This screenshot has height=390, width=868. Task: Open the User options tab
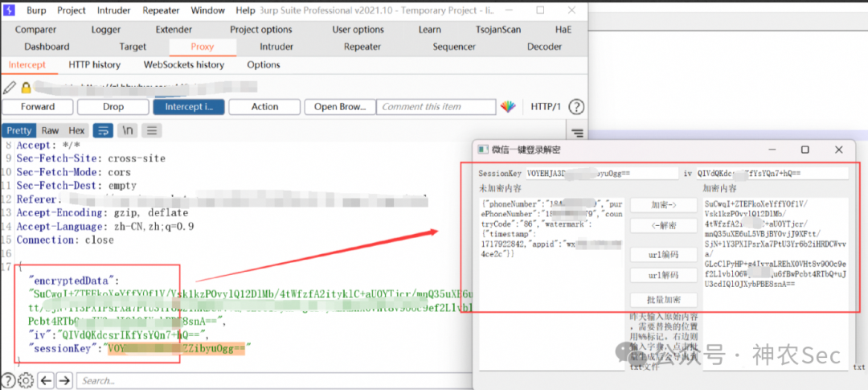pos(358,30)
